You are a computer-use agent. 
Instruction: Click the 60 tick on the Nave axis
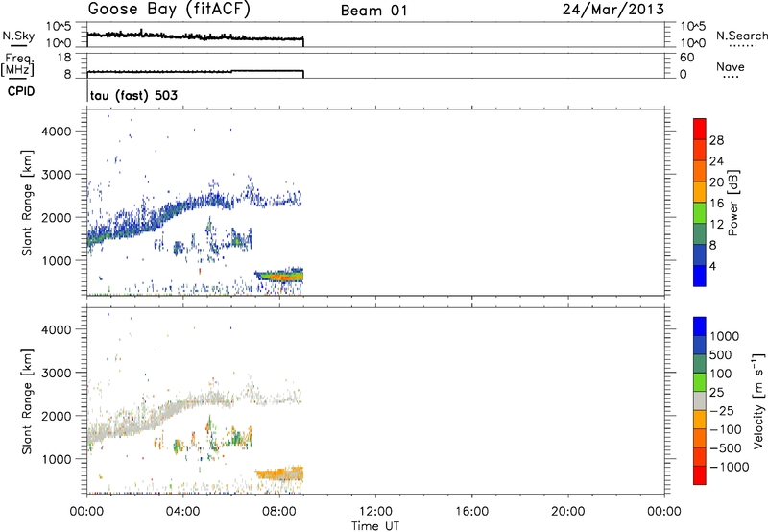coord(686,58)
